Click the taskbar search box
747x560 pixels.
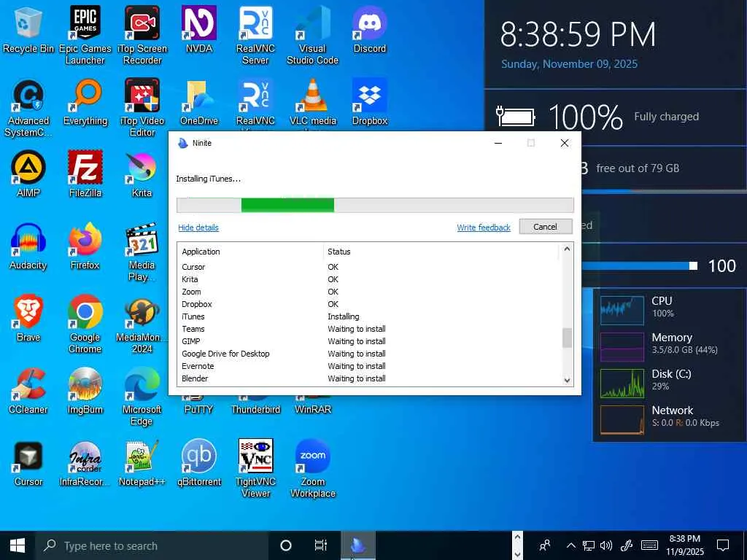[152, 545]
